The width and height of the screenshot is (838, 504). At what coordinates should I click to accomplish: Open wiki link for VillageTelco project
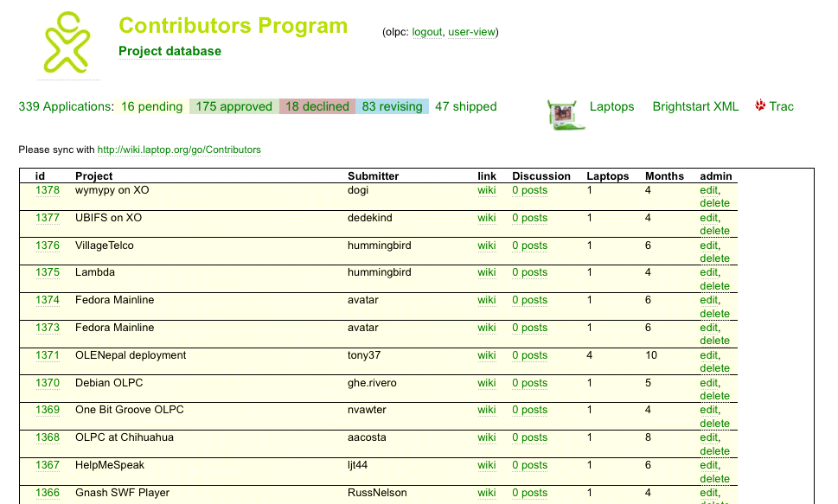tap(486, 246)
